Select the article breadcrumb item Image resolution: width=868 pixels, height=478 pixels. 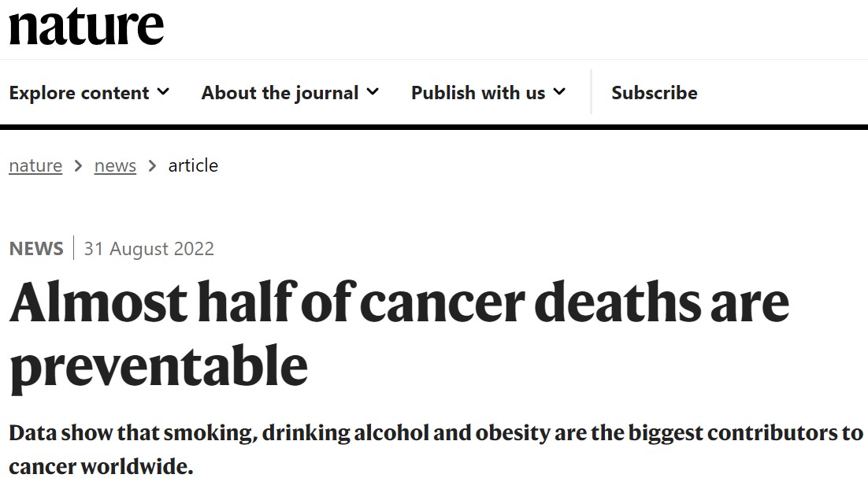193,165
